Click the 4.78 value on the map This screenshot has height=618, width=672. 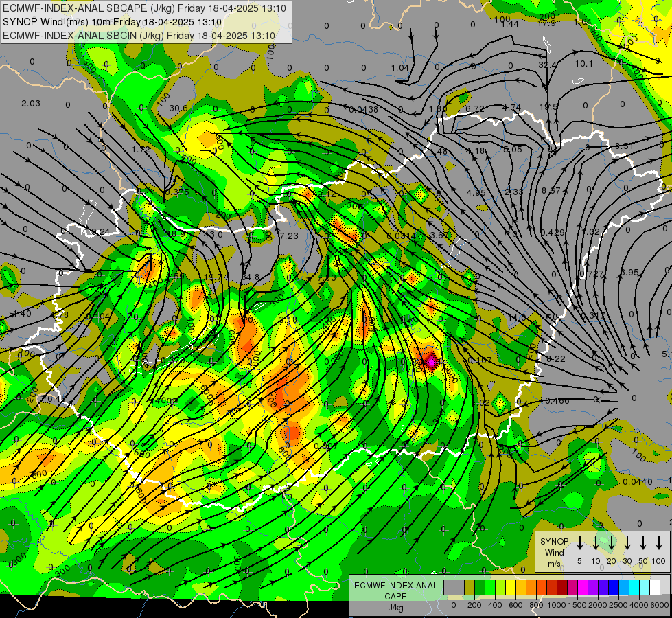click(x=60, y=315)
